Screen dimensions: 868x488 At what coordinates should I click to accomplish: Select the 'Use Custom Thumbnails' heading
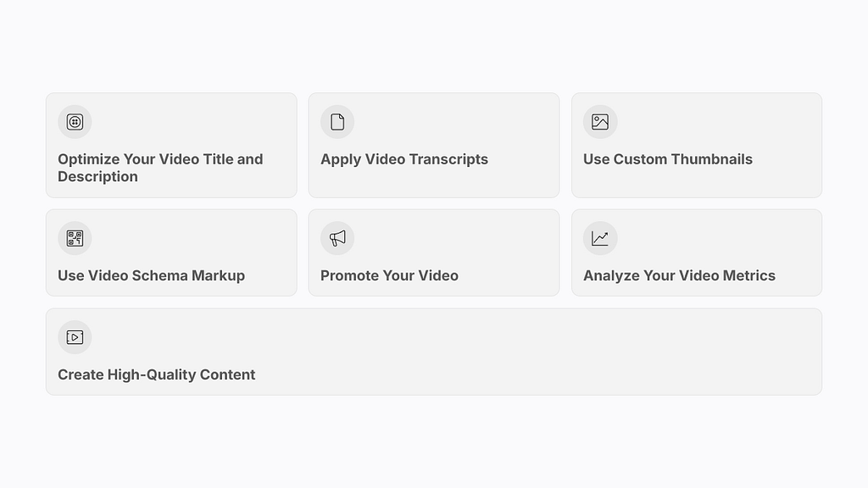point(668,159)
